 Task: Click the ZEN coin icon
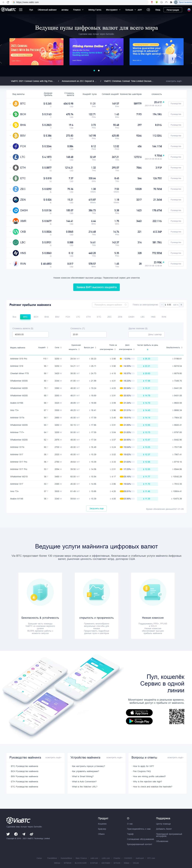point(15,200)
